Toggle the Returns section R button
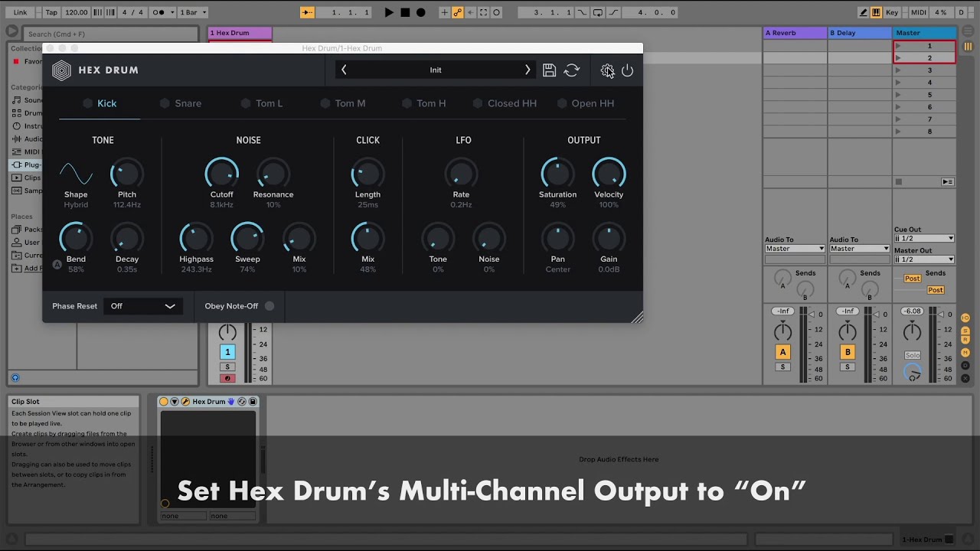Viewport: 980px width, 551px height. pos(965,340)
